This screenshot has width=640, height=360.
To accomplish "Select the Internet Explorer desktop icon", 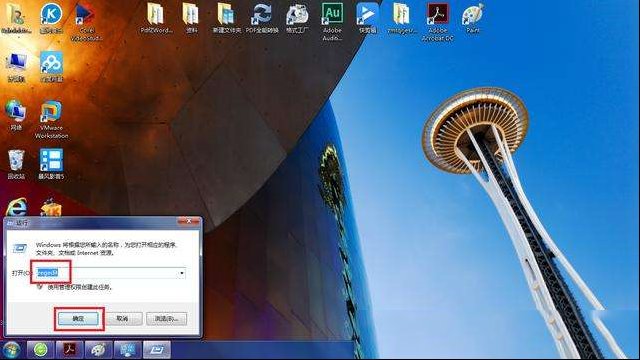I will [x=16, y=207].
